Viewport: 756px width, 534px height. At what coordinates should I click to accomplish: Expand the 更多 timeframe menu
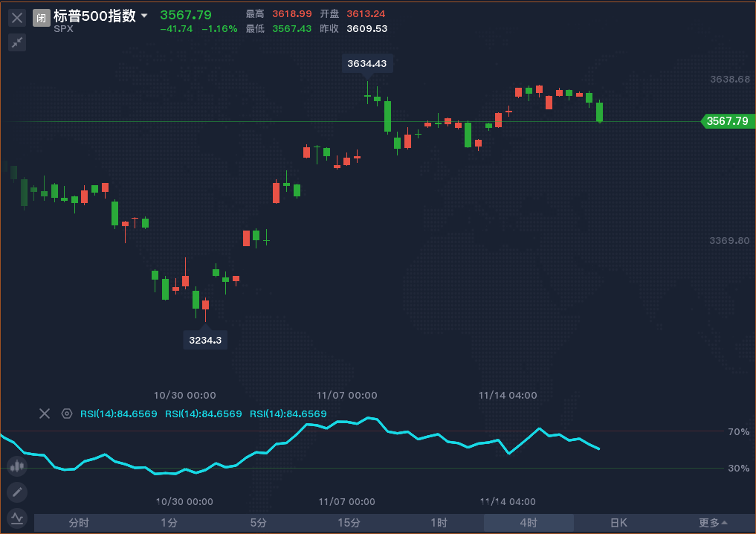(x=713, y=523)
